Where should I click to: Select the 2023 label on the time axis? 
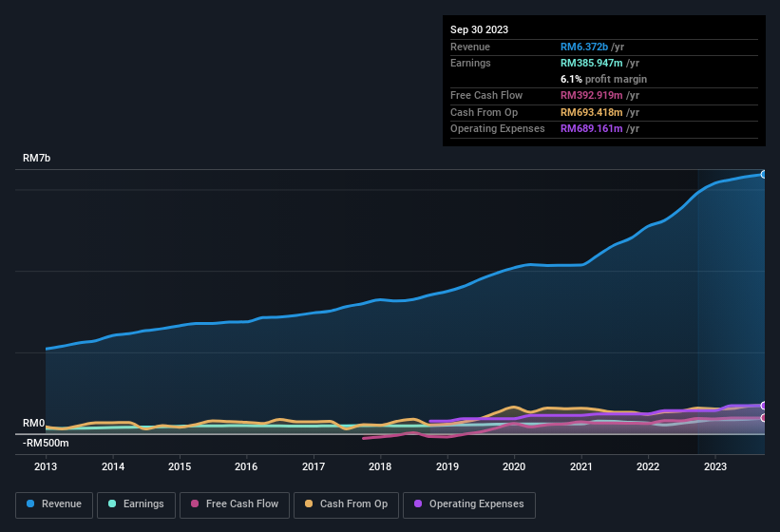pyautogui.click(x=714, y=466)
